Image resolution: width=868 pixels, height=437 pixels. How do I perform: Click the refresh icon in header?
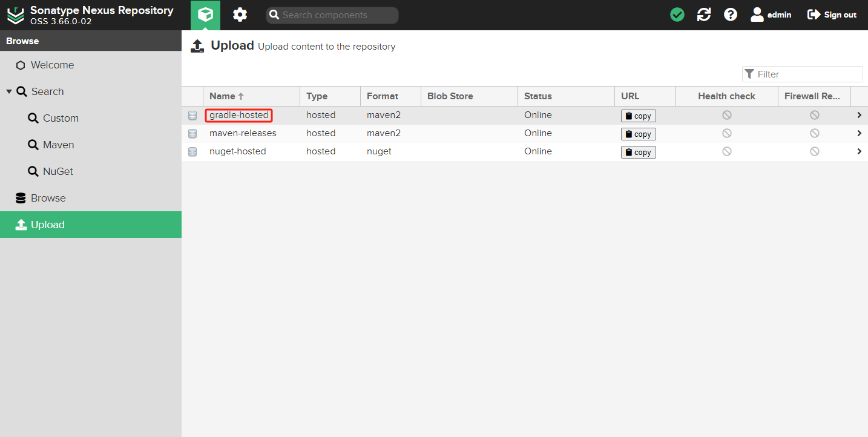[704, 15]
